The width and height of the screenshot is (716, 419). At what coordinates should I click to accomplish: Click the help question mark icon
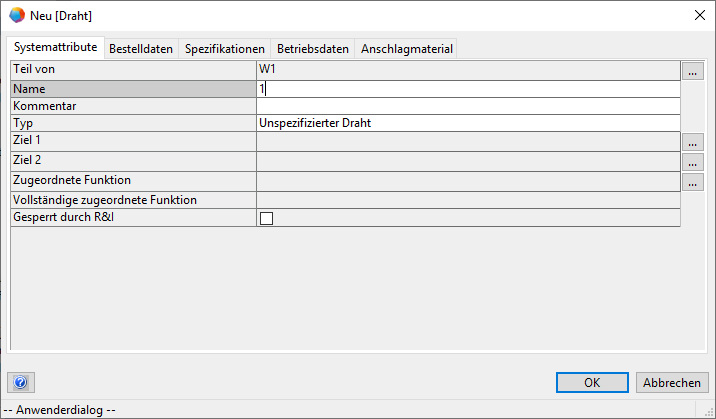pyautogui.click(x=21, y=382)
